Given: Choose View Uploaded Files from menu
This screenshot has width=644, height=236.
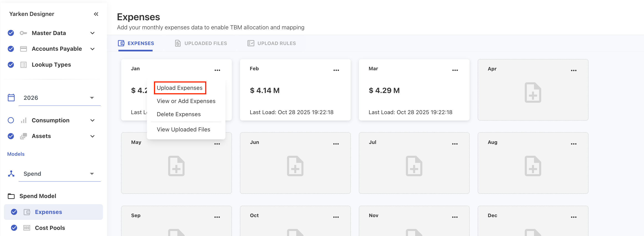Looking at the screenshot, I should click(183, 129).
